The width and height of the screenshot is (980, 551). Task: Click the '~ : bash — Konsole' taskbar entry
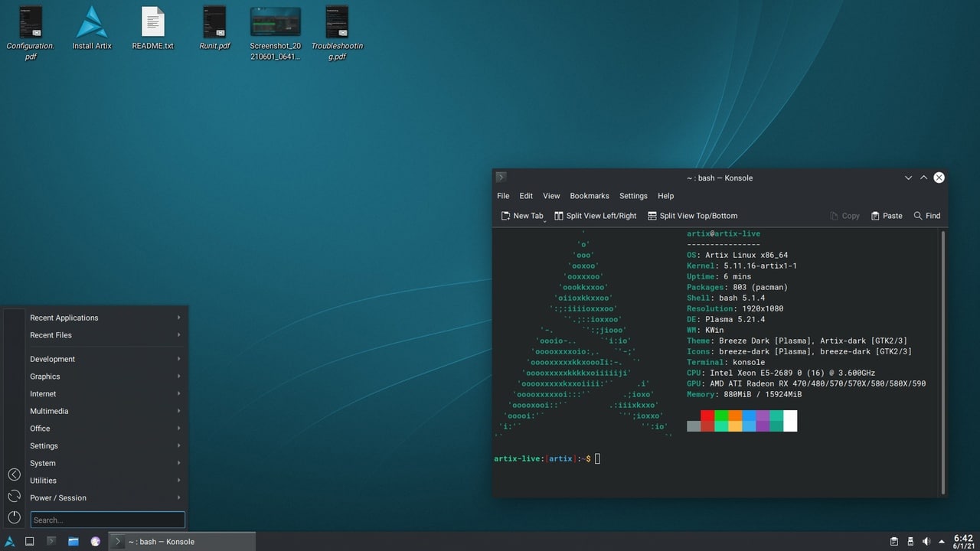[x=181, y=541]
